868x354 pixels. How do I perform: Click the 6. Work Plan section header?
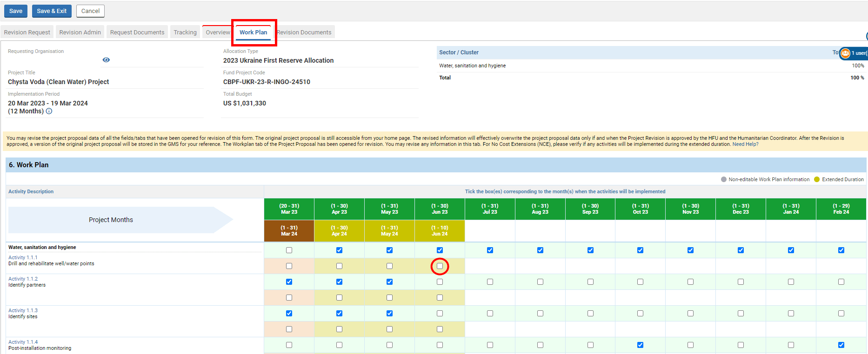(436, 165)
